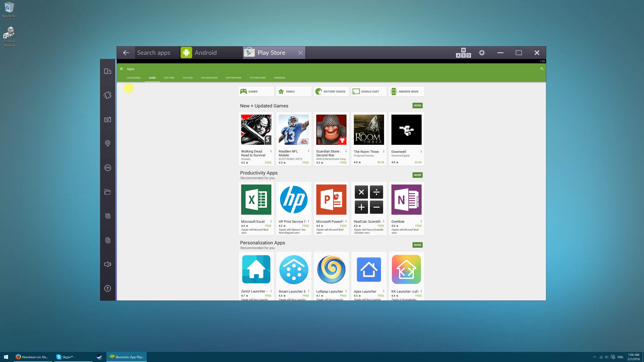
Task: Expand the CATEGORIES menu
Action: [x=133, y=78]
